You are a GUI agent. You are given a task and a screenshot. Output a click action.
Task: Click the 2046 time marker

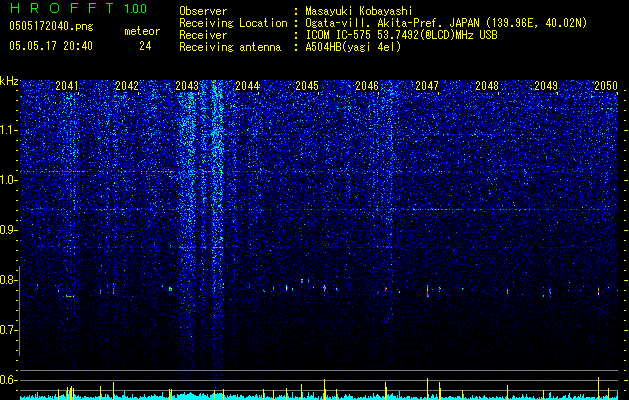[367, 86]
